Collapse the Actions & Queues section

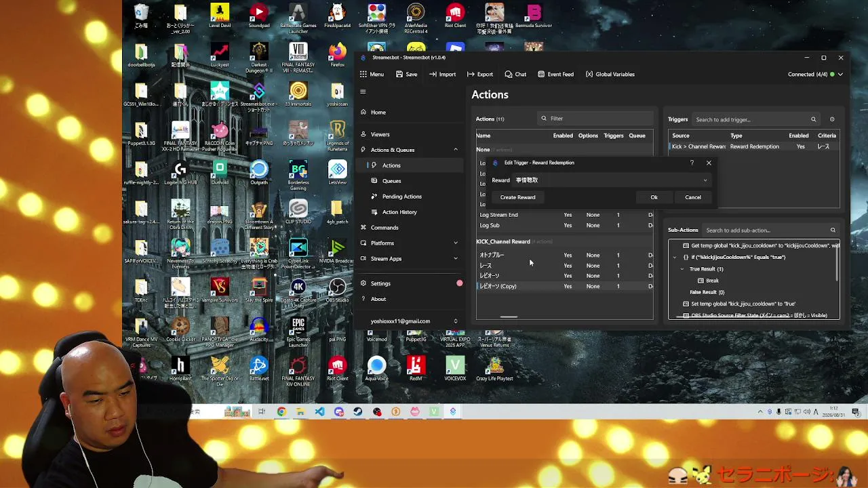click(x=410, y=150)
